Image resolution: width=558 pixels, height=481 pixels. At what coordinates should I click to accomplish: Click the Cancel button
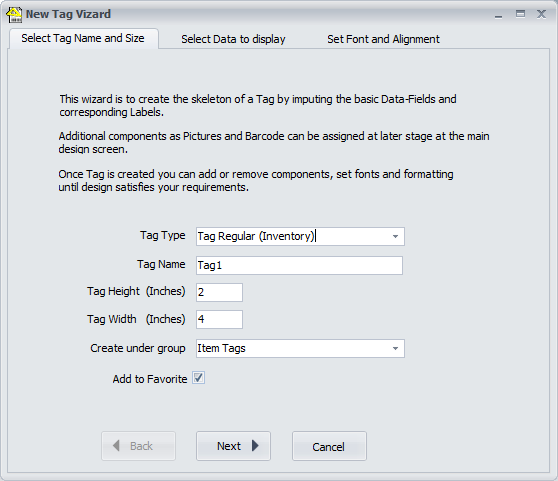pyautogui.click(x=329, y=446)
